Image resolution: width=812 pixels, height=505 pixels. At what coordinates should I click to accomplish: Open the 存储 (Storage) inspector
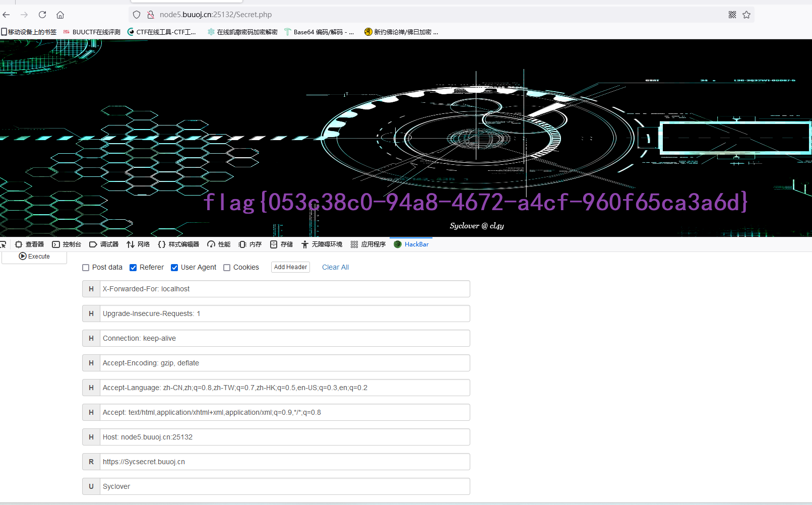click(281, 244)
